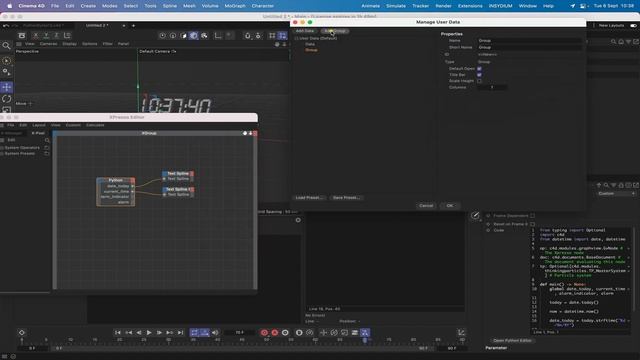Open the MoGraph menu
The width and height of the screenshot is (640, 360).
pos(235,6)
